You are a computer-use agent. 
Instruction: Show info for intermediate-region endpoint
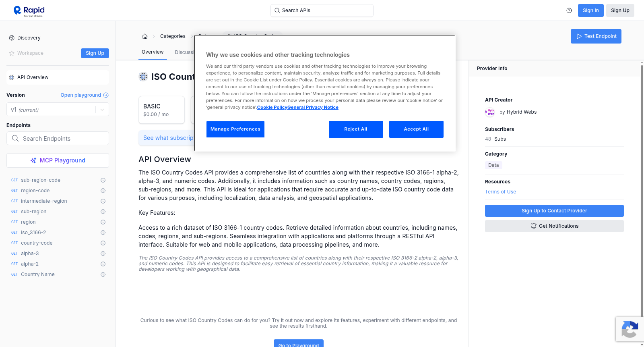click(x=103, y=201)
